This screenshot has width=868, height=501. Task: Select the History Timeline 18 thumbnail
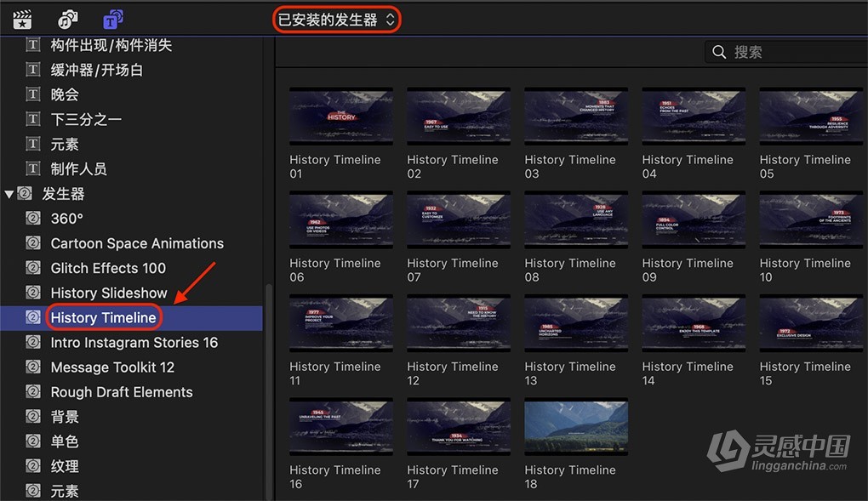(x=576, y=427)
